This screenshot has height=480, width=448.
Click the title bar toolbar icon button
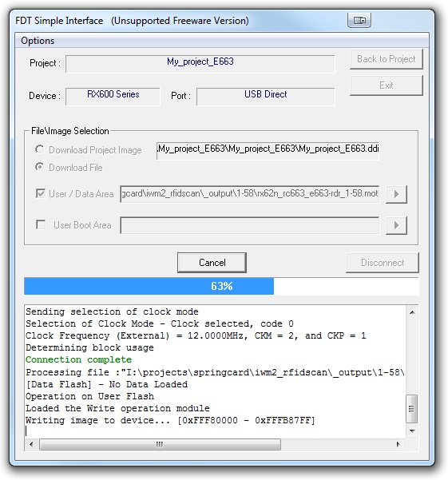coord(359,21)
